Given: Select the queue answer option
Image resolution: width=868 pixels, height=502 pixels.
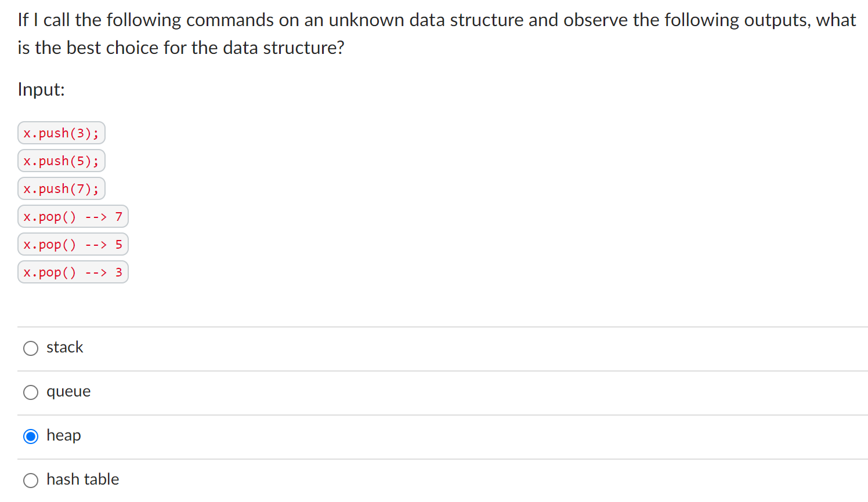Looking at the screenshot, I should coord(31,392).
